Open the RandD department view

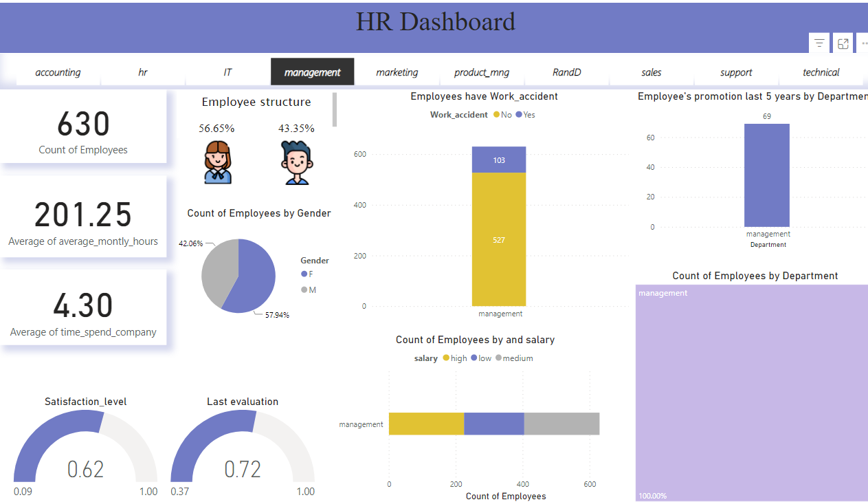(567, 72)
